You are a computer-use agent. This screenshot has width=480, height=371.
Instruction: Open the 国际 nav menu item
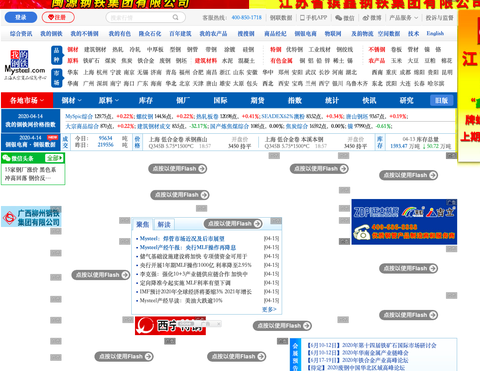pos(220,100)
